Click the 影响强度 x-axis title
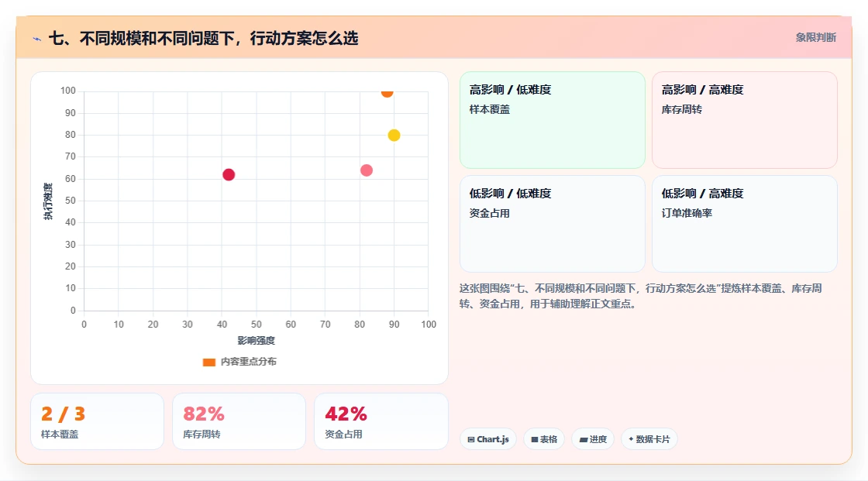The height and width of the screenshot is (481, 868). pyautogui.click(x=257, y=340)
